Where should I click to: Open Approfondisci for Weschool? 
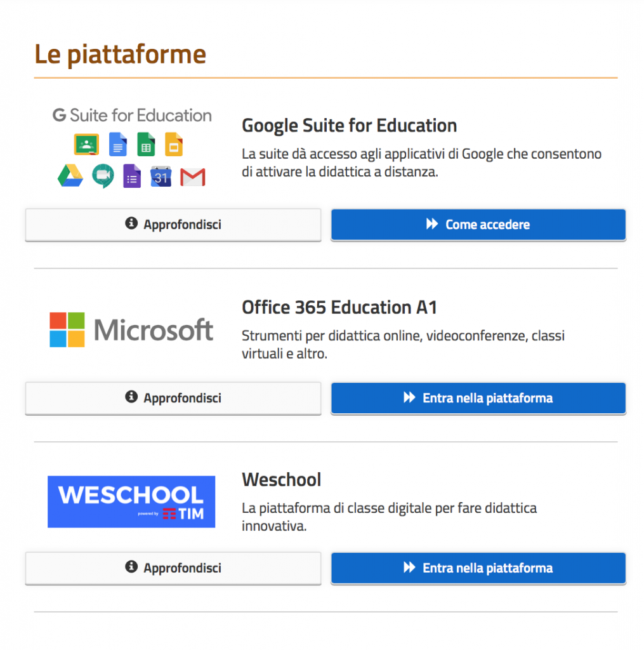[173, 568]
